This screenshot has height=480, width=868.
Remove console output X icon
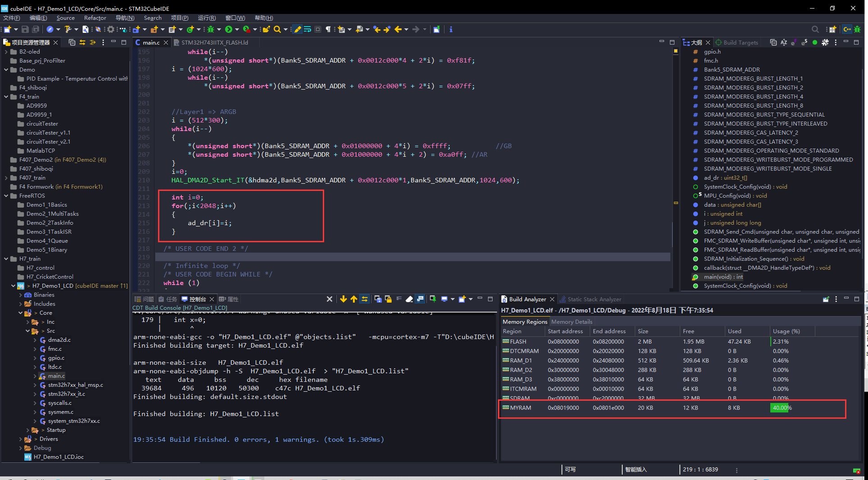330,299
